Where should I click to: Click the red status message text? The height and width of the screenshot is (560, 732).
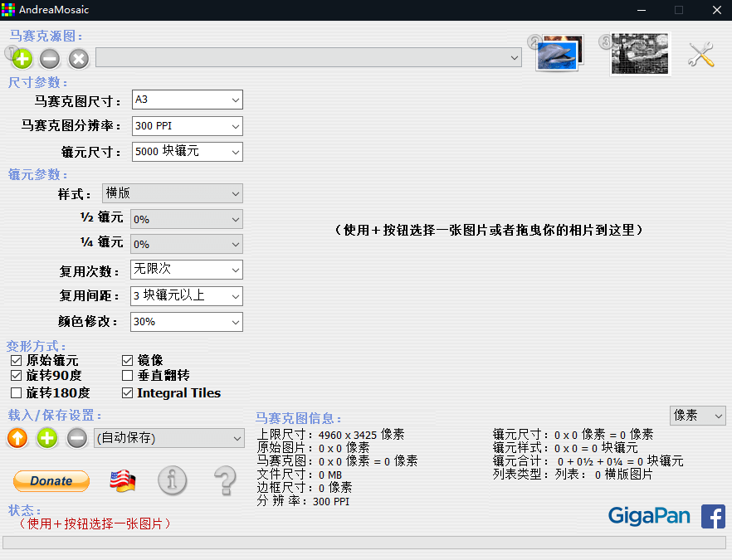(x=95, y=523)
